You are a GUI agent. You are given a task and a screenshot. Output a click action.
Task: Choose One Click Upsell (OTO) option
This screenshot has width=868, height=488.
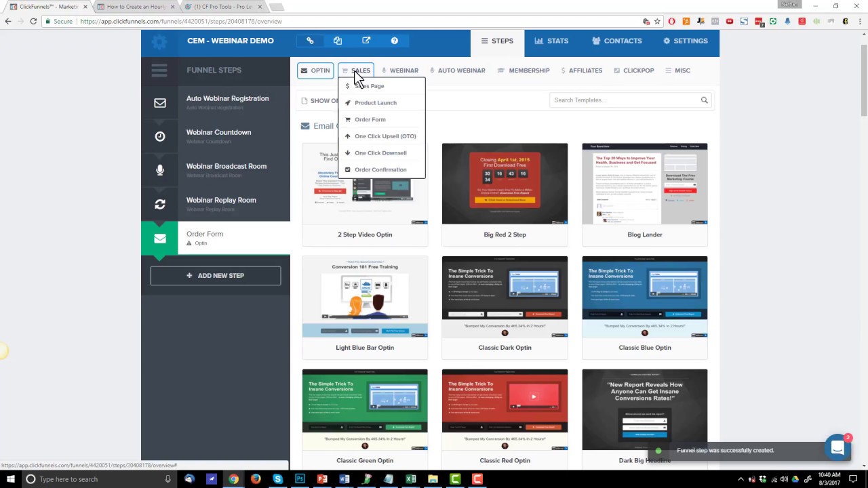[x=381, y=136]
